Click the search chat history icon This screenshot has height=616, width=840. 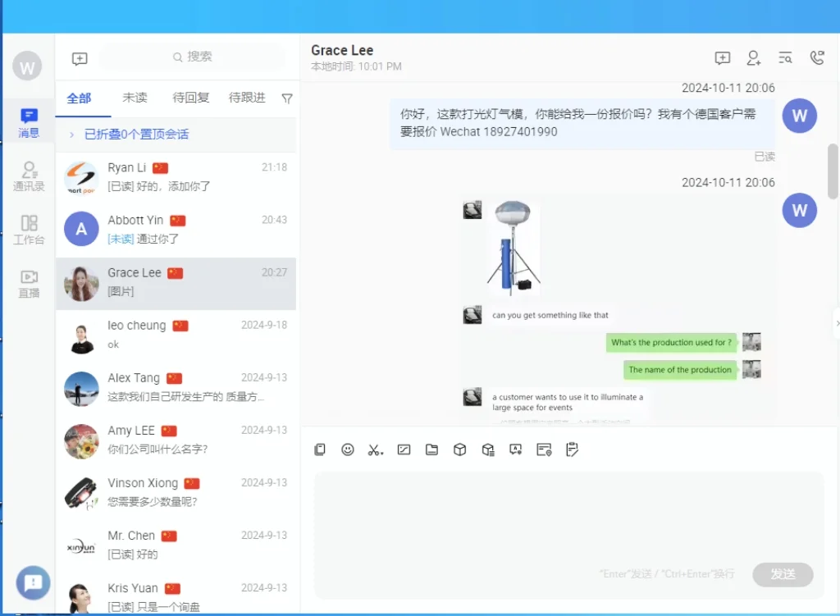point(785,58)
